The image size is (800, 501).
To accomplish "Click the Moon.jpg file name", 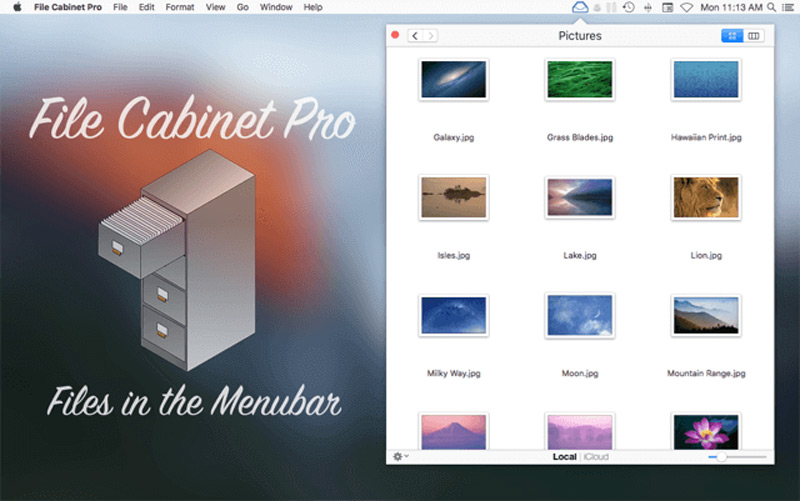I will (x=580, y=373).
